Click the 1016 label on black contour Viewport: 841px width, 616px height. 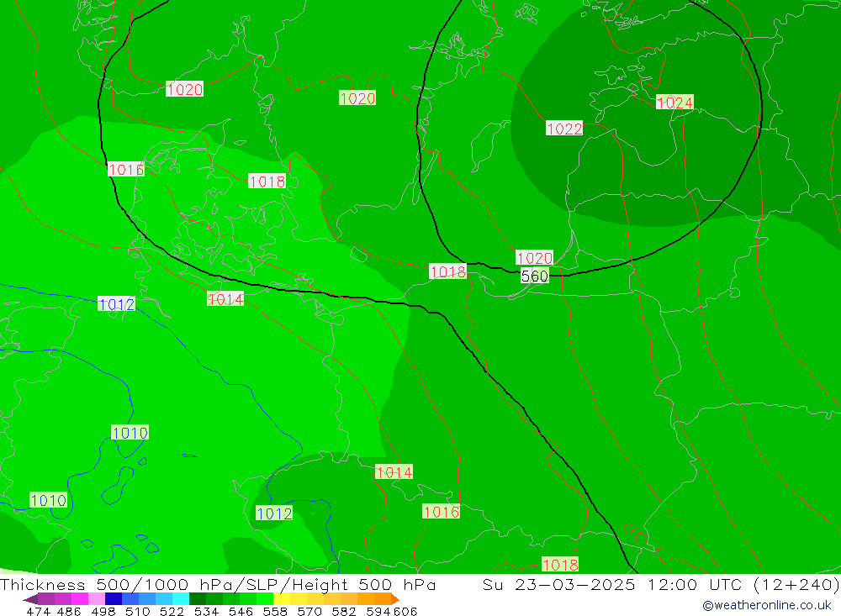pos(125,170)
